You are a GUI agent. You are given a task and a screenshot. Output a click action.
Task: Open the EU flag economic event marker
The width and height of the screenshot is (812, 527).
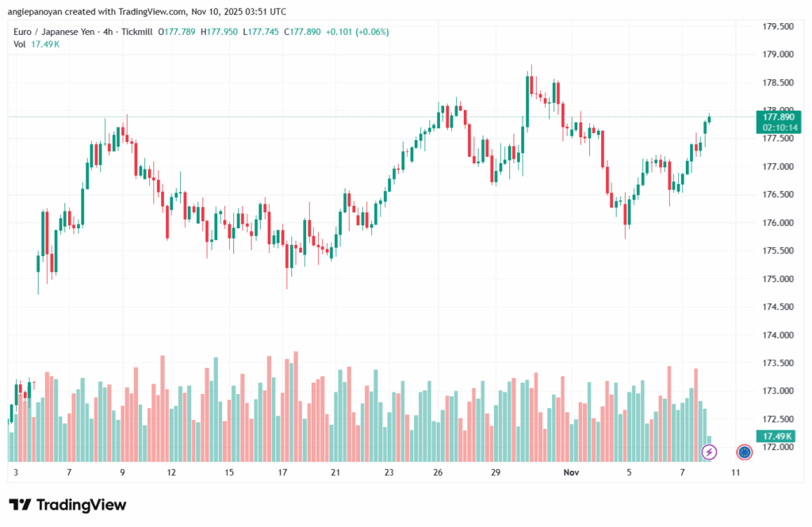point(744,452)
